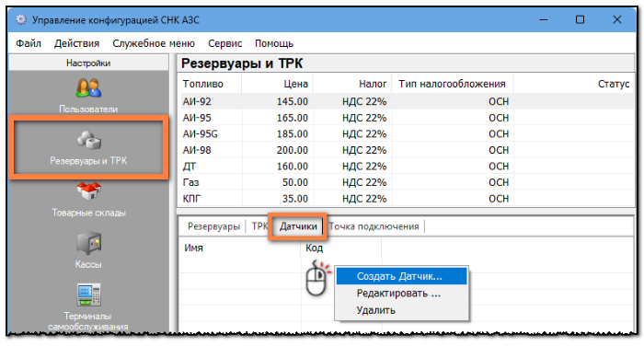The width and height of the screenshot is (644, 346).
Task: Click the Настройки panel header
Action: pyautogui.click(x=88, y=63)
